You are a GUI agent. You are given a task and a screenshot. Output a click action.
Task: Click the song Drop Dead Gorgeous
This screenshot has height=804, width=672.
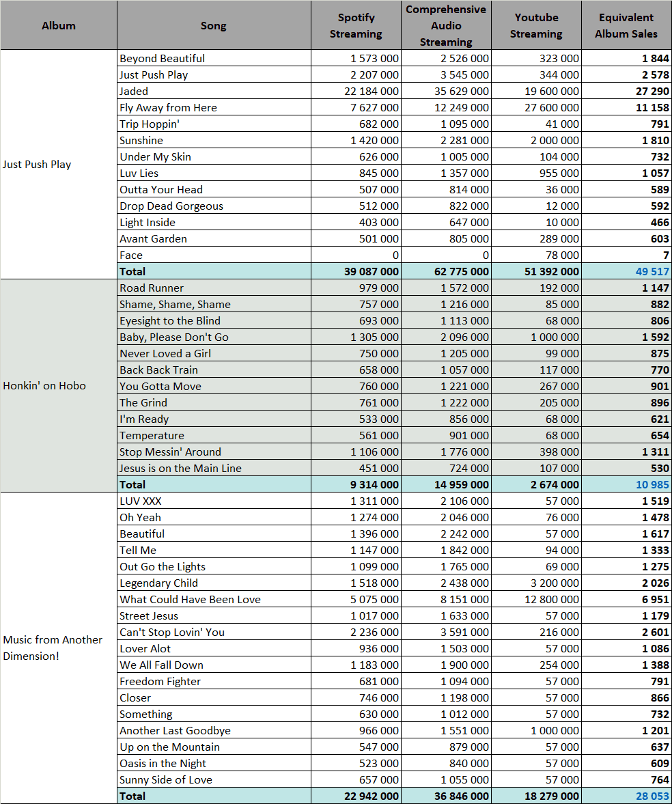(x=214, y=206)
